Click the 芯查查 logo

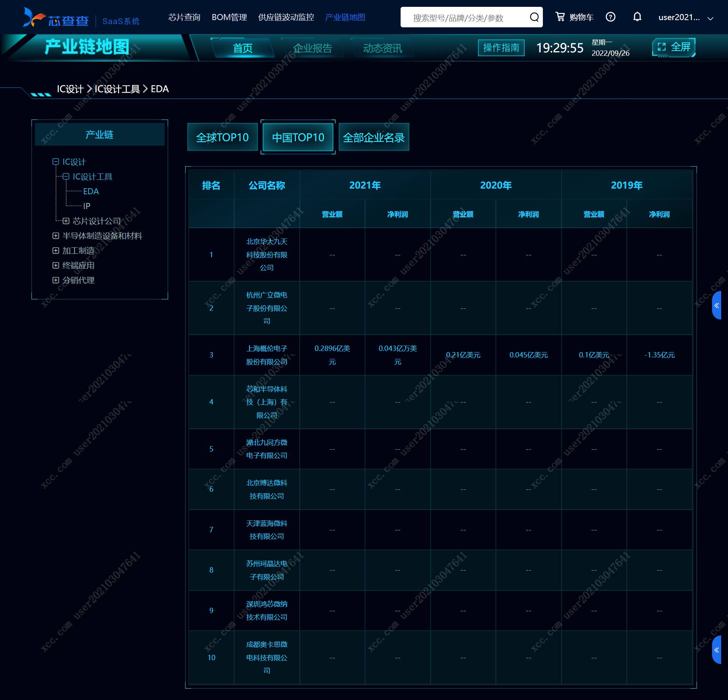click(x=56, y=18)
